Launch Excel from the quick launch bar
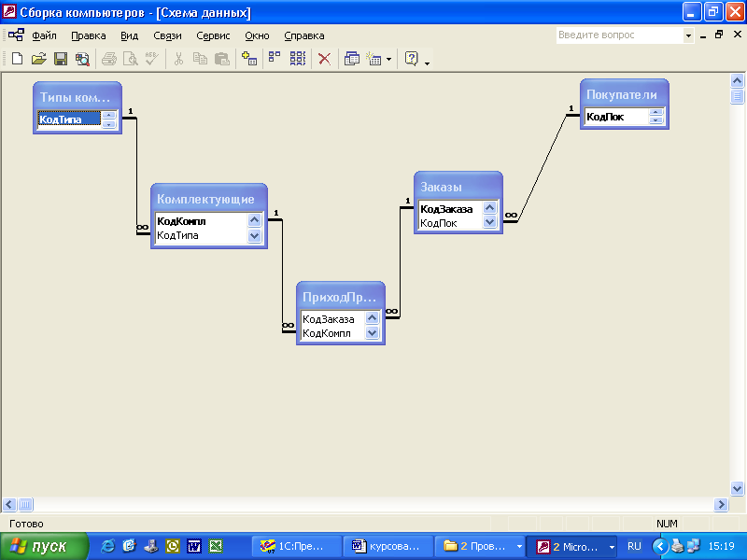Viewport: 747px width, 560px height. tap(216, 546)
